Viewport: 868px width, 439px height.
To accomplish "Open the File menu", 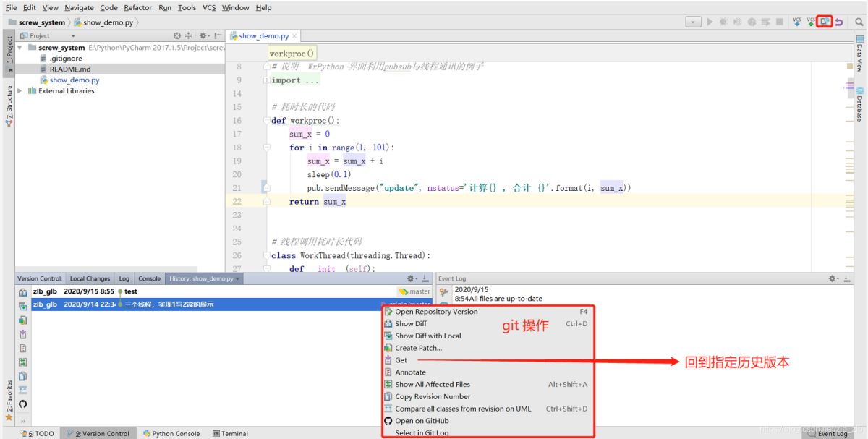I will point(12,7).
